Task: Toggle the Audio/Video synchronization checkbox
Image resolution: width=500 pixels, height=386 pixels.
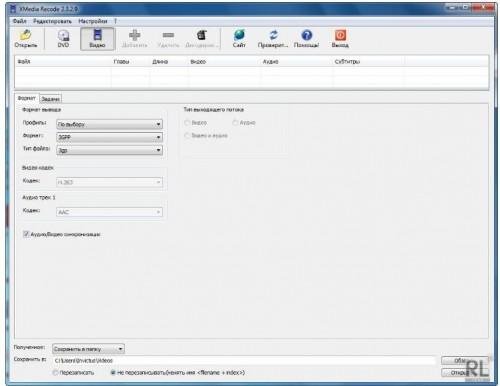Action: coord(26,234)
